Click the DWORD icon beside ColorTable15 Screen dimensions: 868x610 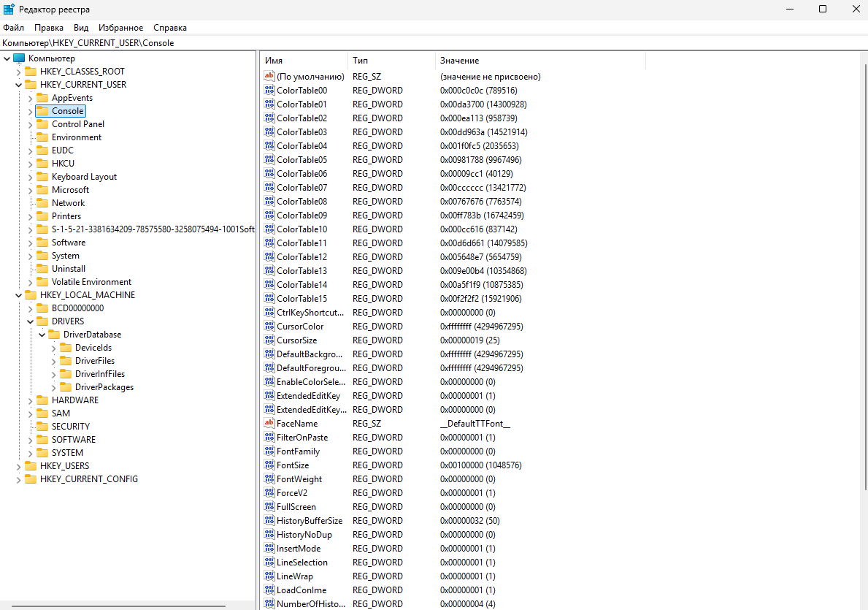(269, 299)
